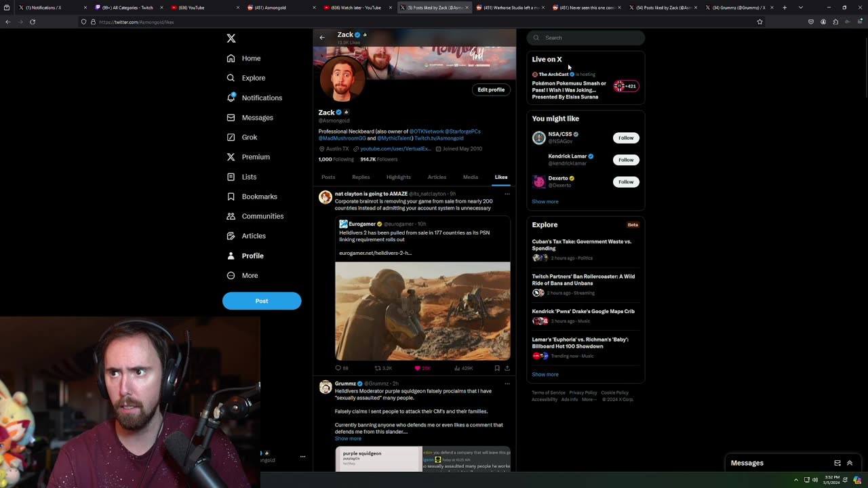This screenshot has width=868, height=488.
Task: Open the eurogamer.net/helldivers-2 link
Action: pyautogui.click(x=376, y=253)
